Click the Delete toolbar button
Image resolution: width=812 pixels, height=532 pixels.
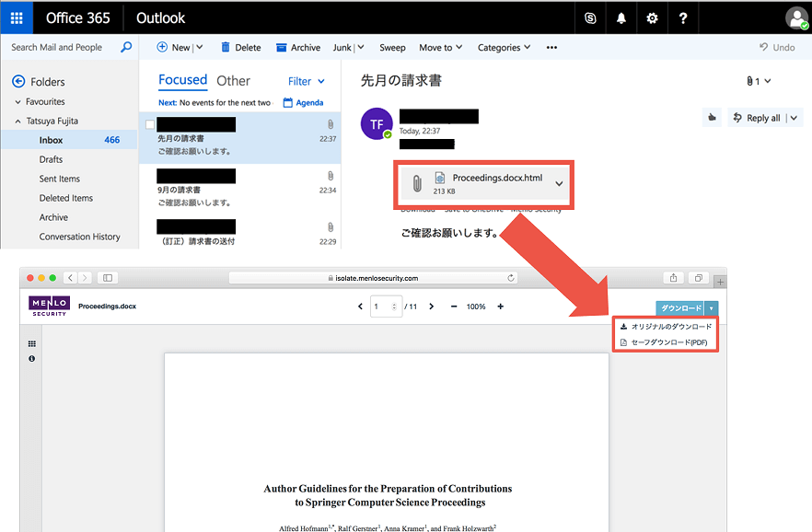(241, 47)
